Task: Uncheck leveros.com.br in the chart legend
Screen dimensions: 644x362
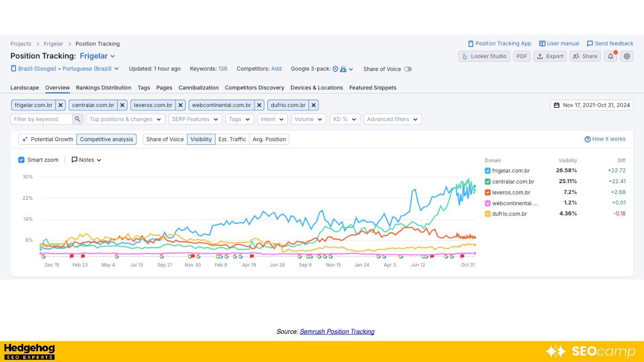Action: (487, 193)
